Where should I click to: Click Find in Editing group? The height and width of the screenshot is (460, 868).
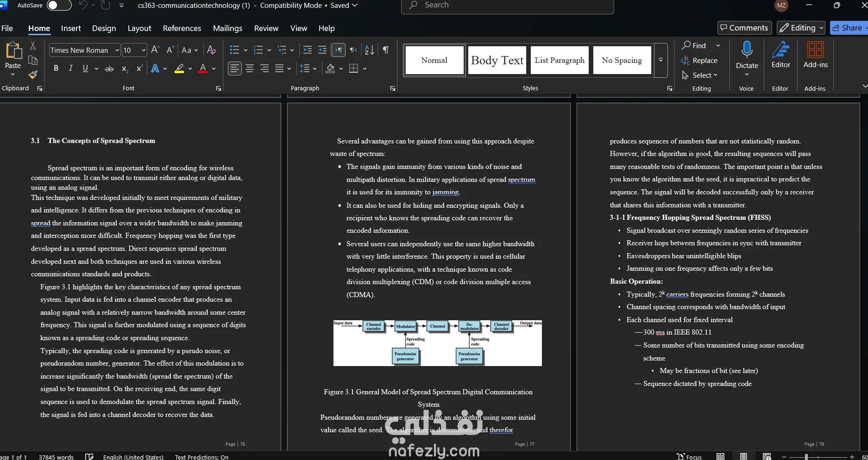click(694, 45)
